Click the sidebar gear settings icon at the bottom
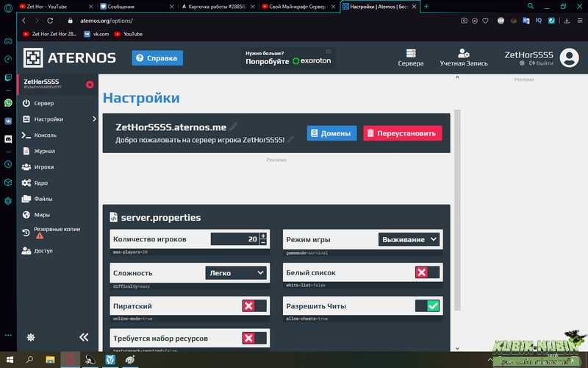The image size is (588, 368). pos(31,337)
